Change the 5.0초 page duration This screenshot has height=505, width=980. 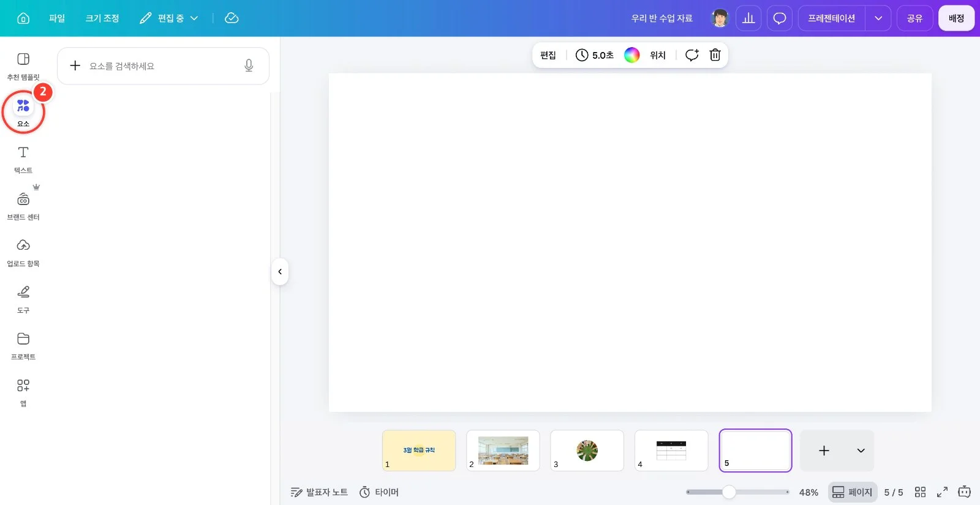coord(595,55)
